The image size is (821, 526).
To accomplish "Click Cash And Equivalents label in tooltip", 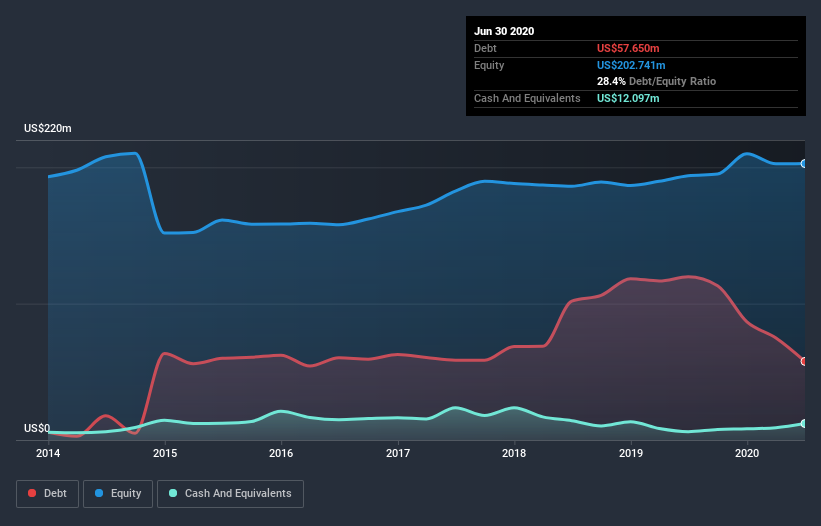I will point(527,98).
